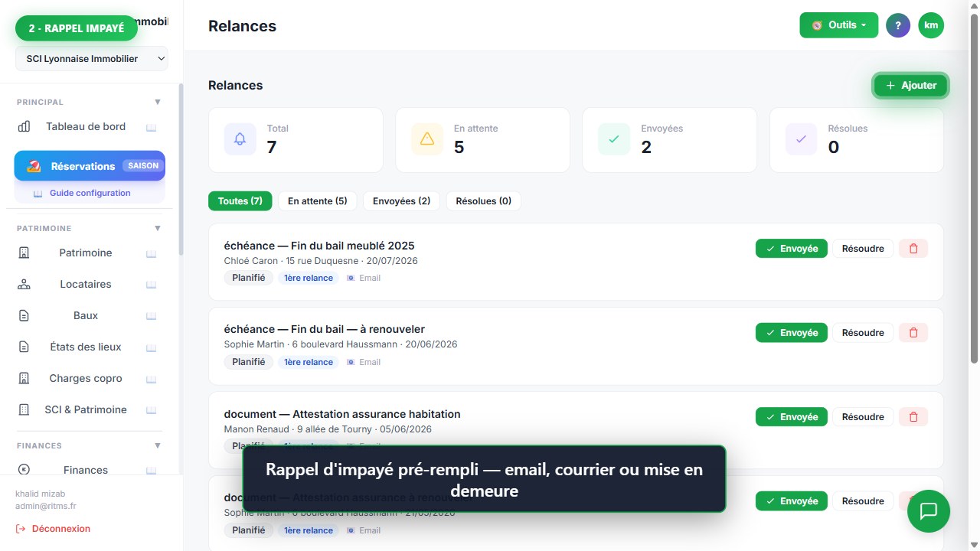This screenshot has height=551, width=980.
Task: Open the km user avatar menu
Action: click(931, 25)
